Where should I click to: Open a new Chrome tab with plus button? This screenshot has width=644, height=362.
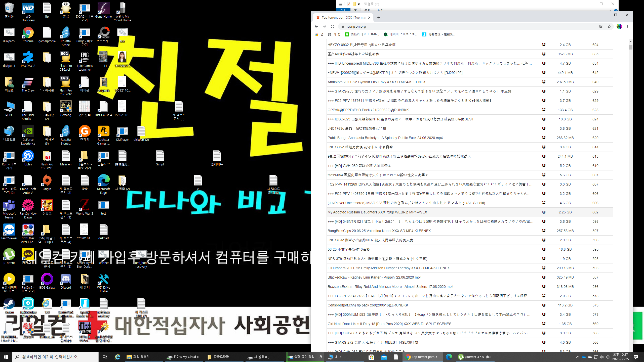click(379, 18)
